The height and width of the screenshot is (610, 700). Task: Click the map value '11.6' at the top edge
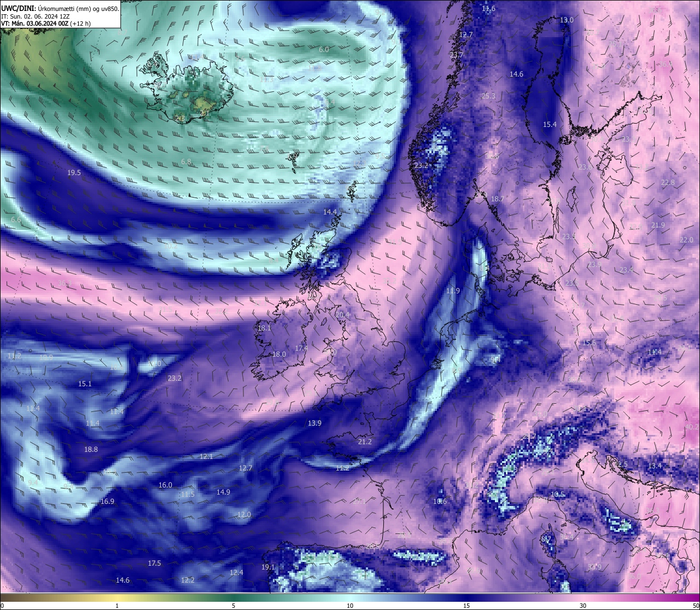[488, 9]
